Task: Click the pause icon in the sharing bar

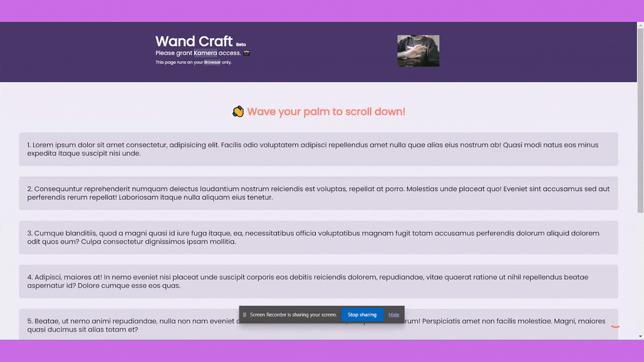Action: pos(244,315)
